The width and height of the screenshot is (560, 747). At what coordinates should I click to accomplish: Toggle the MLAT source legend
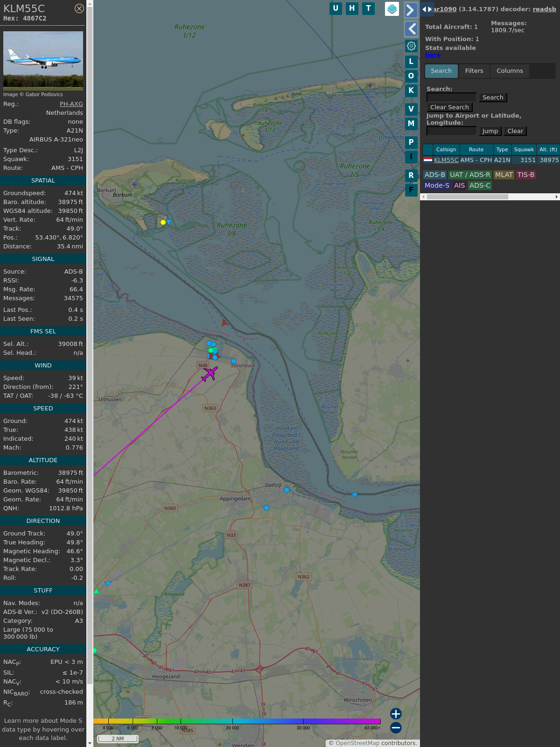504,175
